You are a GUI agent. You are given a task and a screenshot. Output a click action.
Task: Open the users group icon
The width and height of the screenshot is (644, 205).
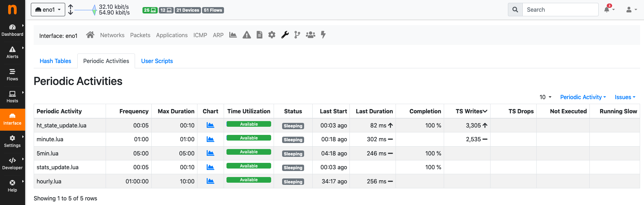pos(310,35)
